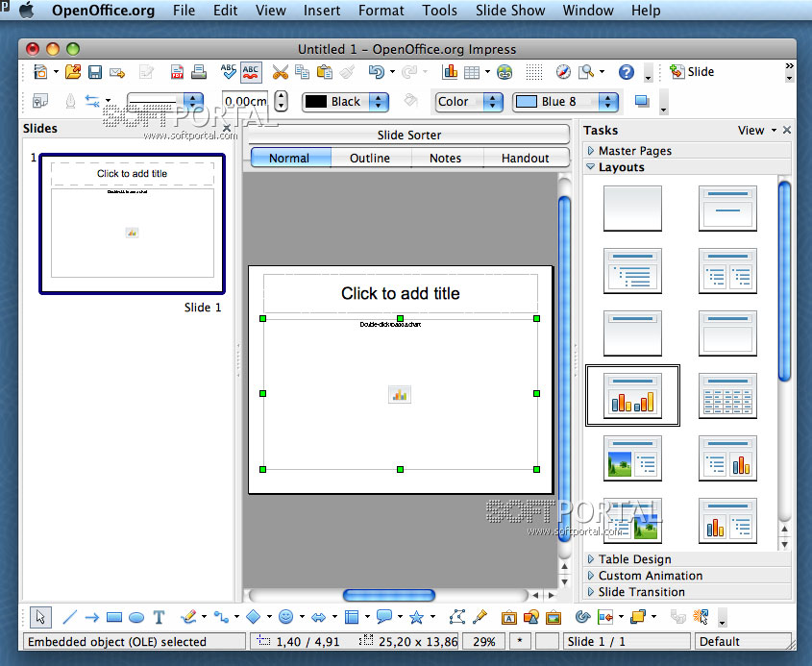This screenshot has height=666, width=812.
Task: Click the Copy icon
Action: (x=302, y=72)
